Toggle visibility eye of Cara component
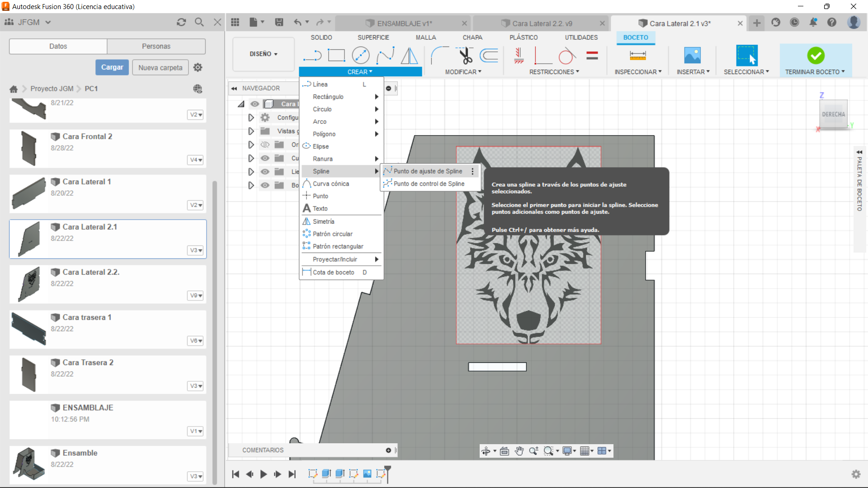The width and height of the screenshot is (868, 488). (x=255, y=104)
